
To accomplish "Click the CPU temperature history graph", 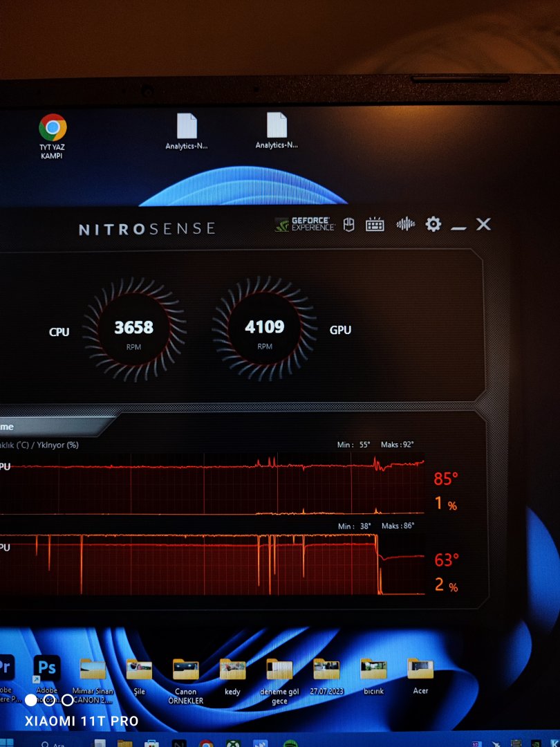I will pos(212,483).
